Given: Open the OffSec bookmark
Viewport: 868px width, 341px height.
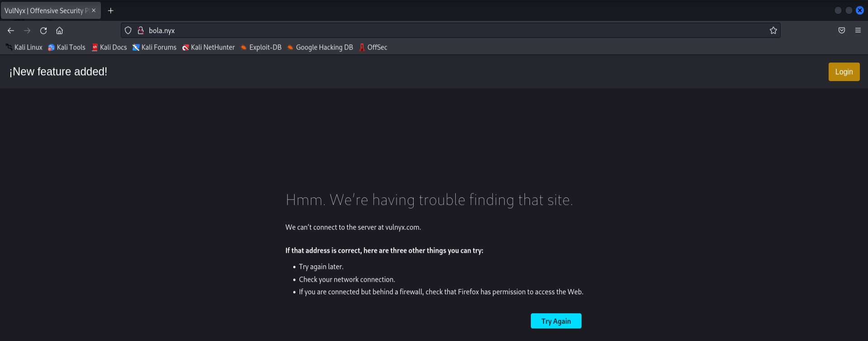Looking at the screenshot, I should point(373,47).
